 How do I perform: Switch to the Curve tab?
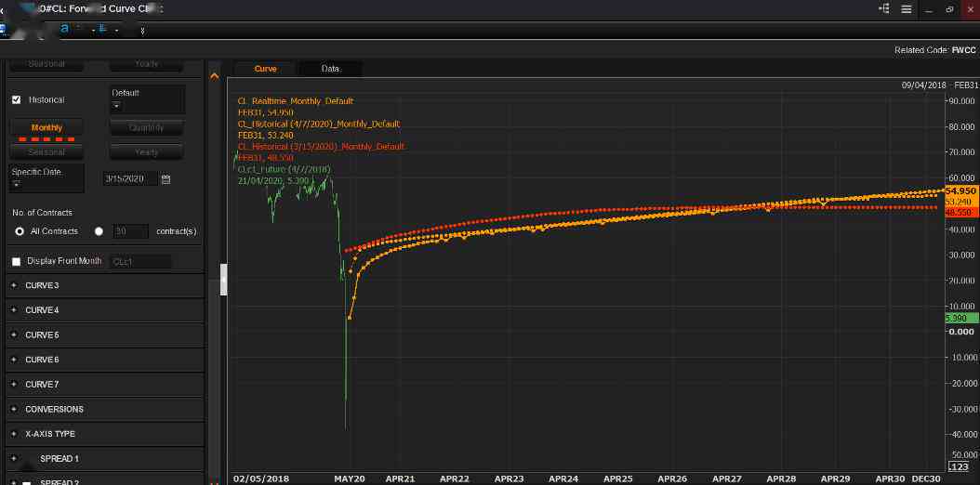[265, 69]
